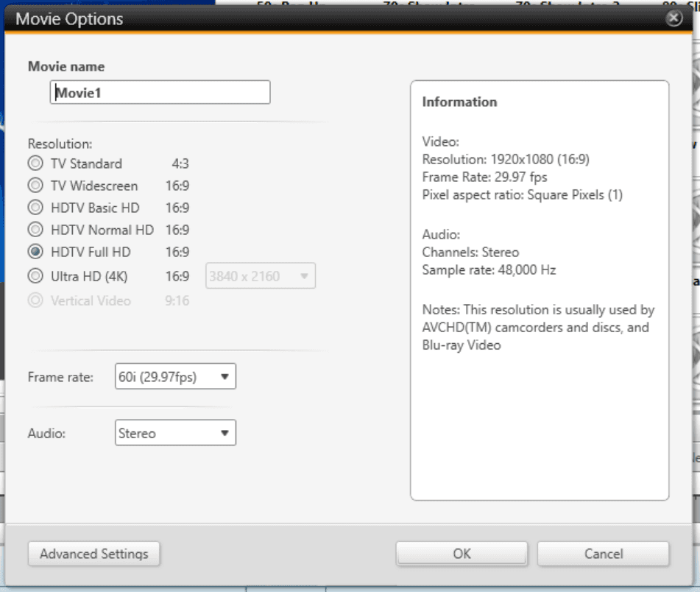Close the Movie Options dialog
This screenshot has height=592, width=700.
[x=674, y=18]
